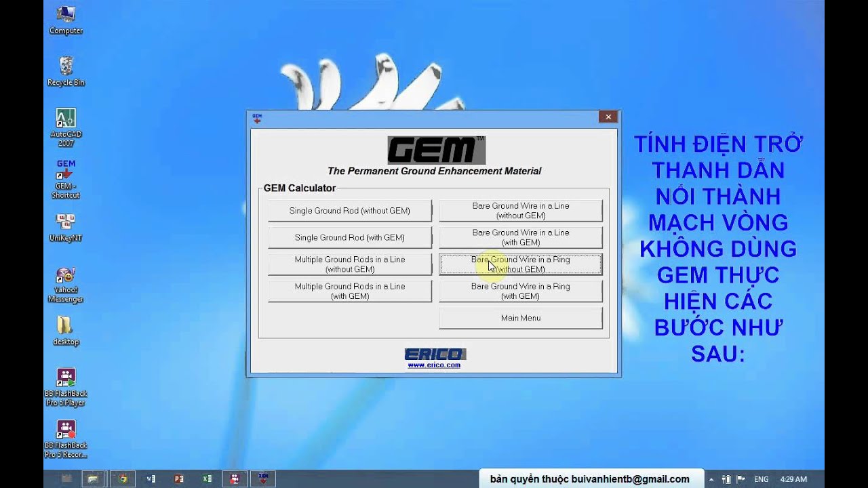The width and height of the screenshot is (868, 488).
Task: Select the UniKeyNT desktop icon
Action: tap(66, 228)
